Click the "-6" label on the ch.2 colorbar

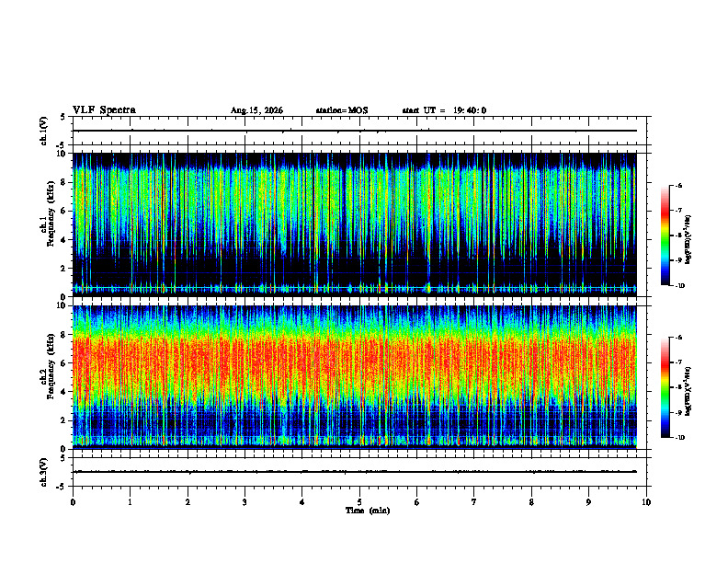click(x=679, y=338)
